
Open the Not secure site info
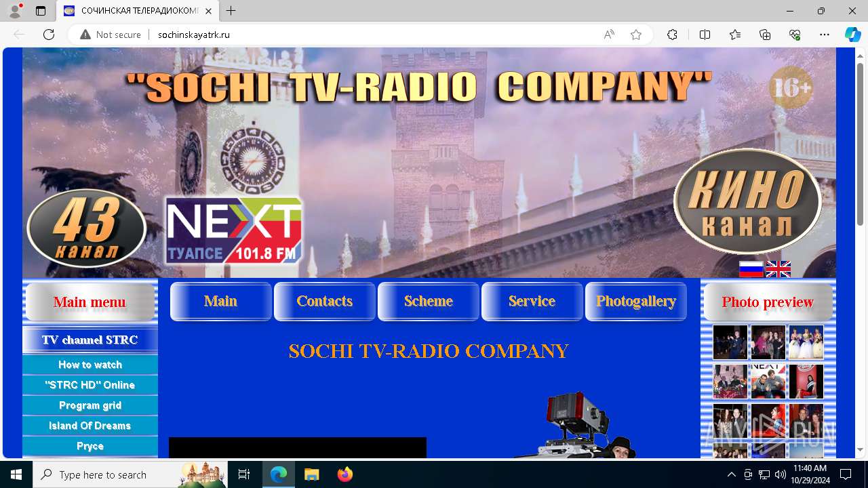click(111, 35)
